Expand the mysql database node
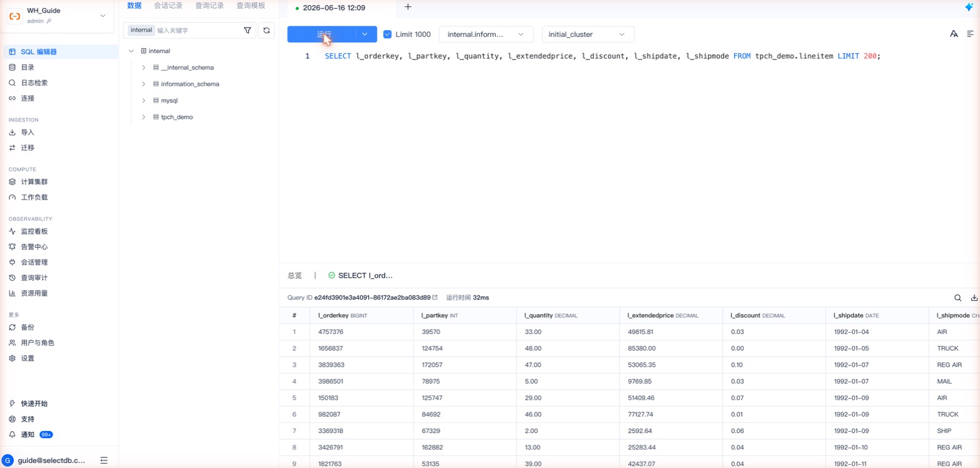Image resolution: width=980 pixels, height=468 pixels. (144, 100)
